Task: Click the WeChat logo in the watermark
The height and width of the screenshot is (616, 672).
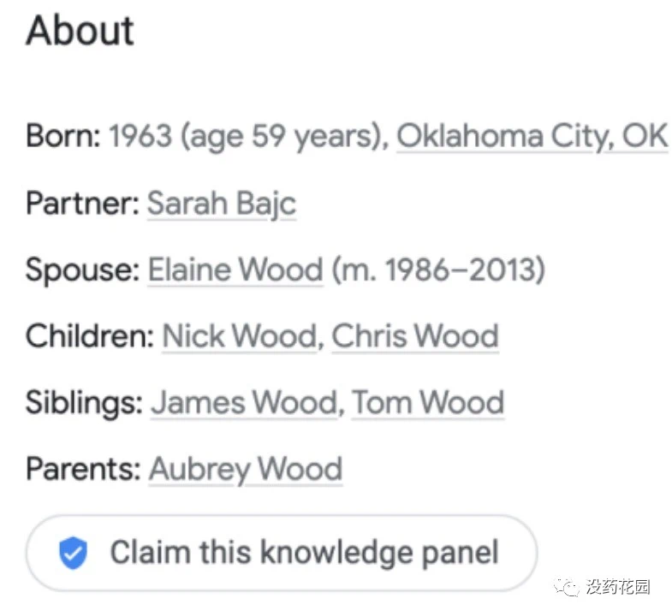Action: [567, 587]
